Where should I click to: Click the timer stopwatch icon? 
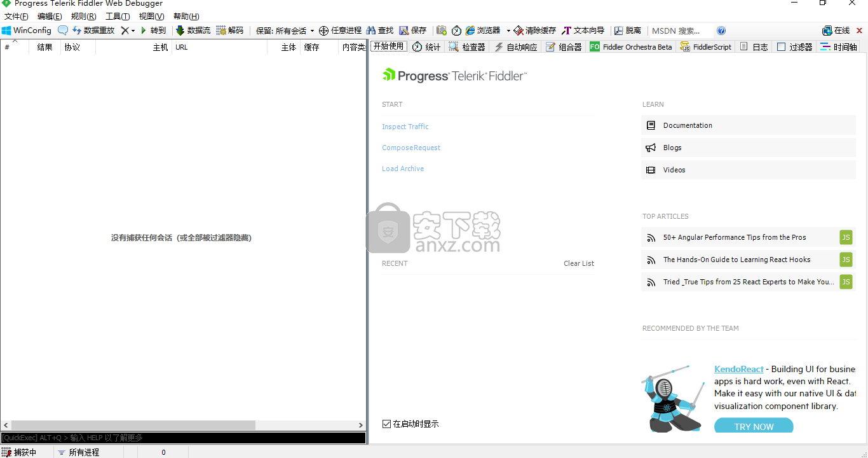457,31
